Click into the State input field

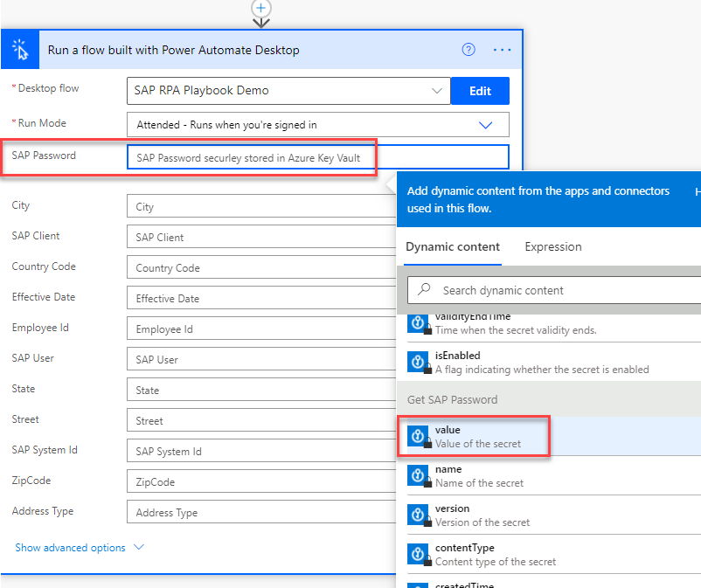tap(261, 390)
